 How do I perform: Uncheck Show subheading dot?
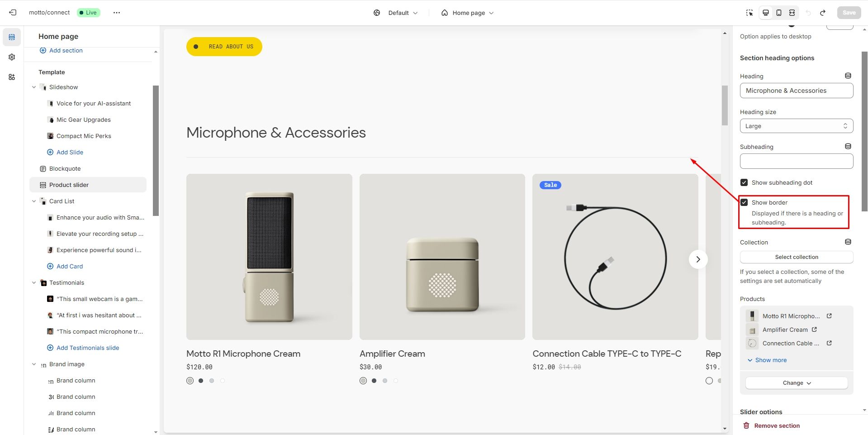(x=744, y=182)
